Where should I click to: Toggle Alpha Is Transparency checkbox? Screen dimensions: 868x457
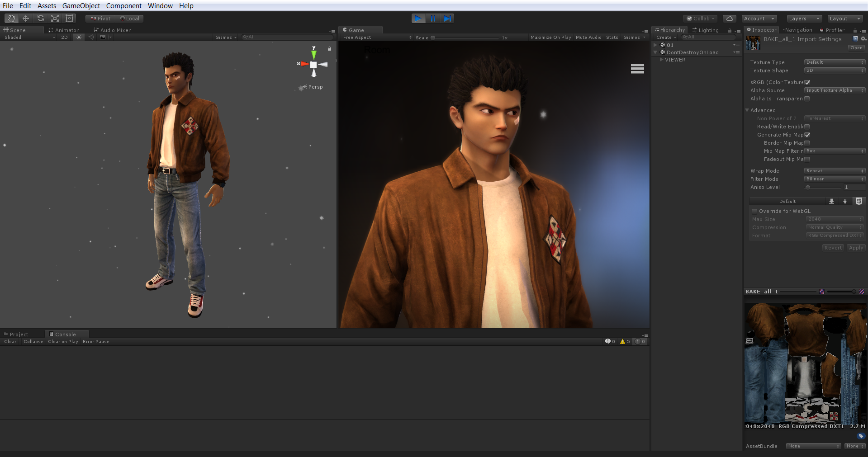807,99
